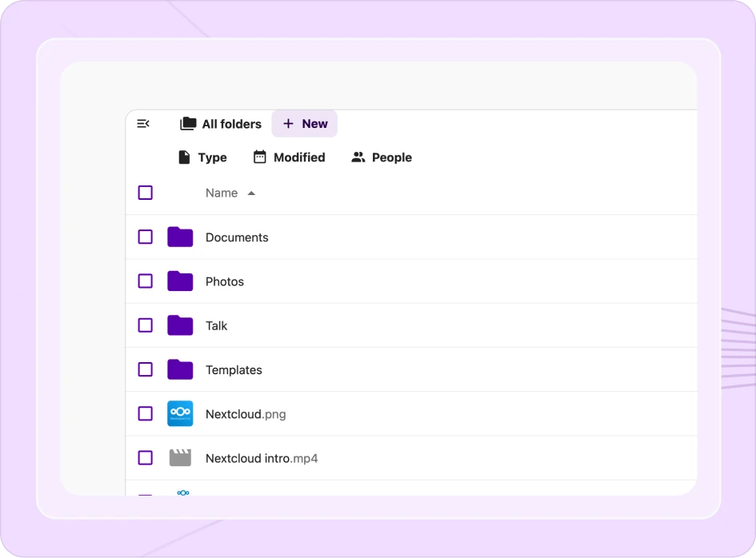This screenshot has width=756, height=558.
Task: Open the Templates folder name
Action: point(234,370)
